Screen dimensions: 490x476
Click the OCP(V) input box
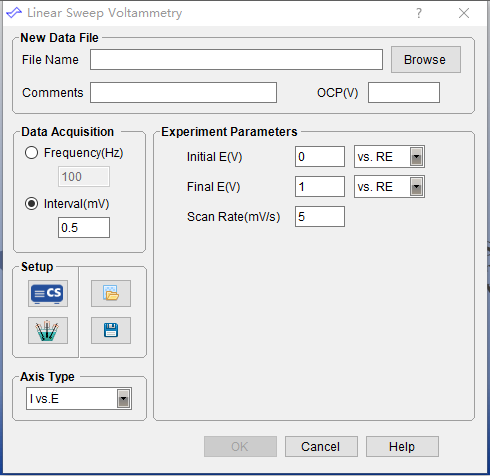404,93
